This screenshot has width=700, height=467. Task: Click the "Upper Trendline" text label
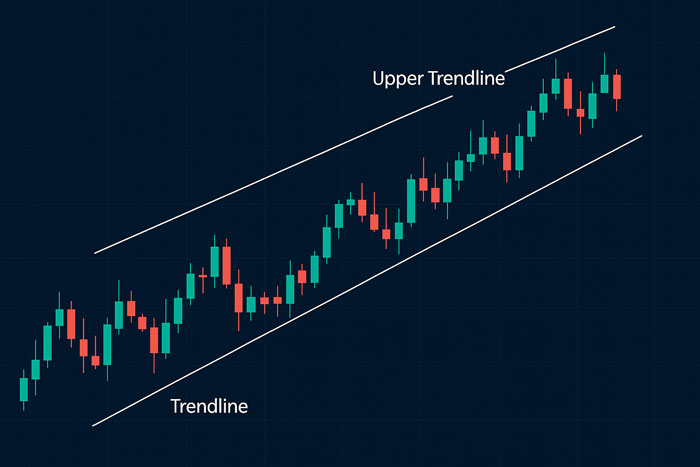tap(438, 79)
